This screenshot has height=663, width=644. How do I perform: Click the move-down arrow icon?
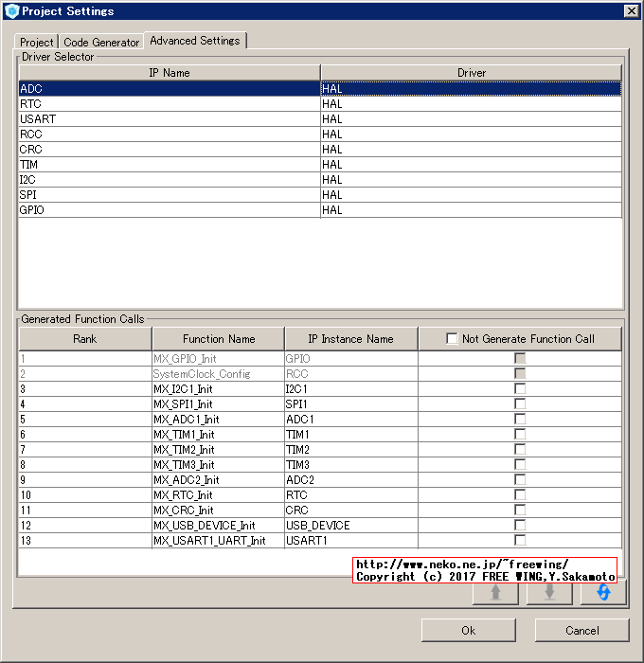549,592
